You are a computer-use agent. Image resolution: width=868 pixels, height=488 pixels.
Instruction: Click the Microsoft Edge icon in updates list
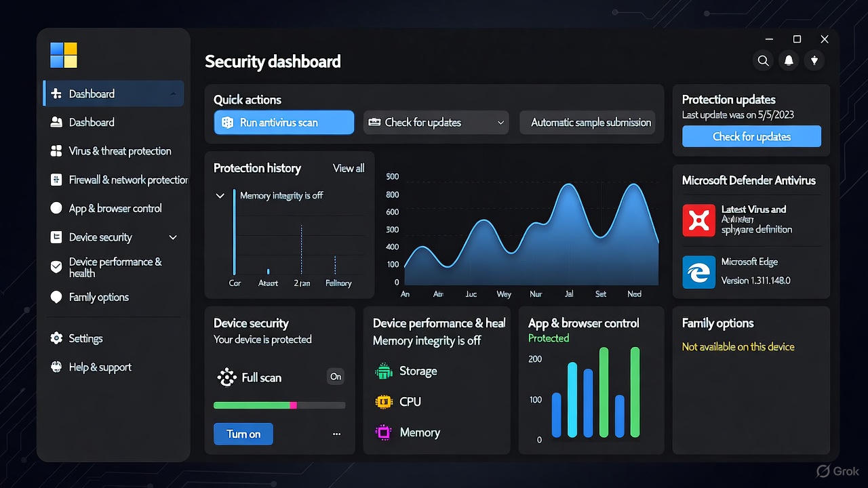tap(698, 273)
